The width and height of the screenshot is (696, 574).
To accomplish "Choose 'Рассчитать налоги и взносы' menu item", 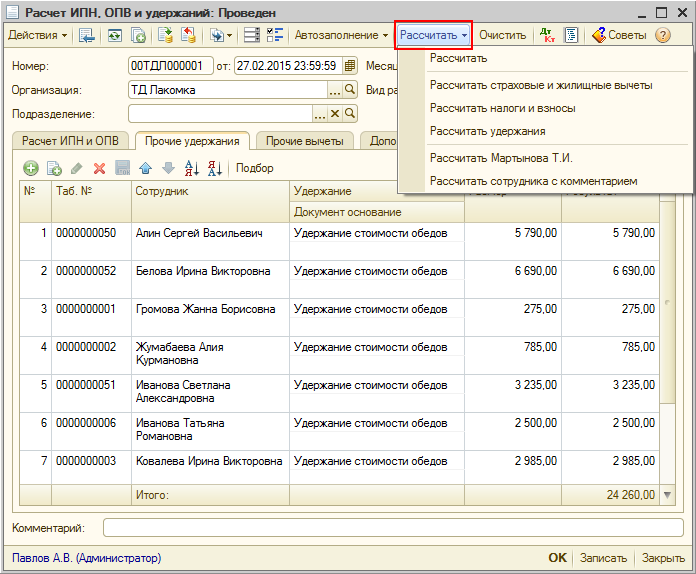I will coord(502,108).
